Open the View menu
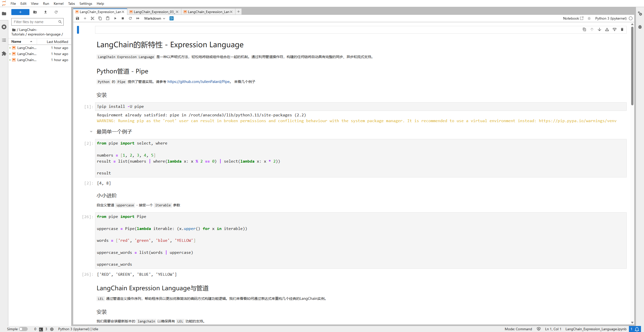The width and height of the screenshot is (644, 332). 35,4
